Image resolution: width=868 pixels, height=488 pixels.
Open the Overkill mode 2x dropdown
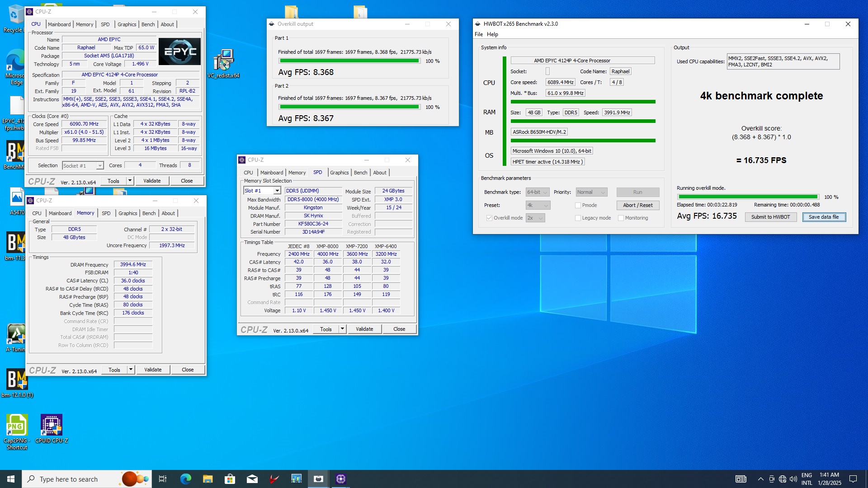click(x=535, y=218)
